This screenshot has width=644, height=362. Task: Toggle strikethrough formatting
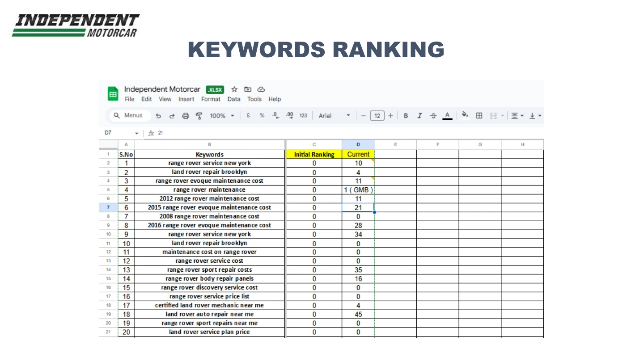click(433, 116)
